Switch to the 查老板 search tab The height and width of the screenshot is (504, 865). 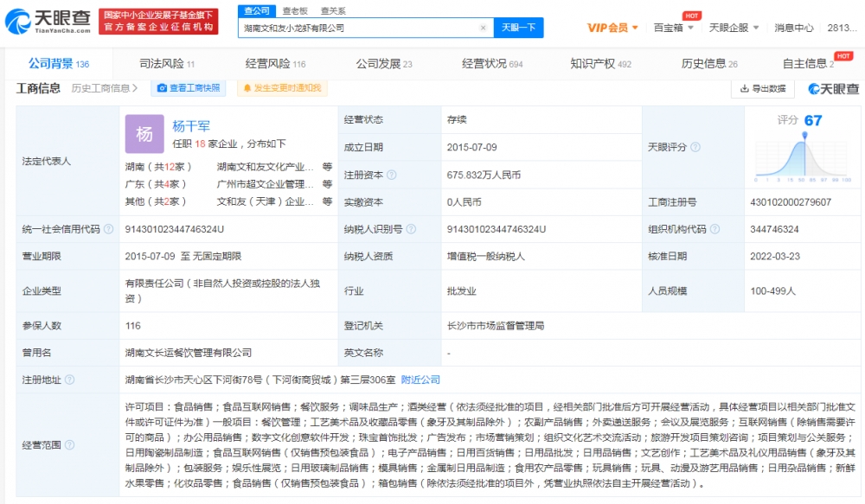[x=295, y=11]
